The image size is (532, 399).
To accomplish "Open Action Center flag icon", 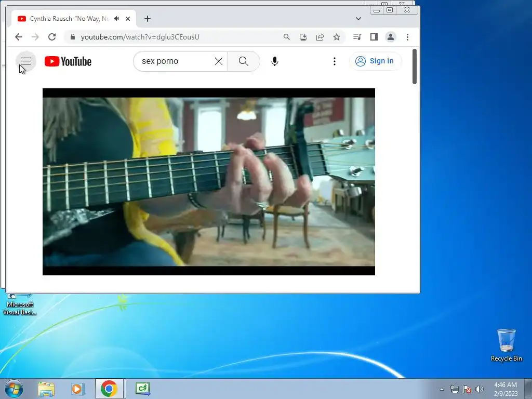I will pyautogui.click(x=467, y=389).
